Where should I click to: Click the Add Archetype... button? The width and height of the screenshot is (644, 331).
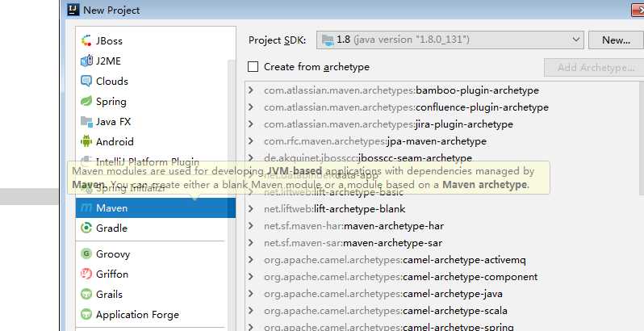point(594,67)
